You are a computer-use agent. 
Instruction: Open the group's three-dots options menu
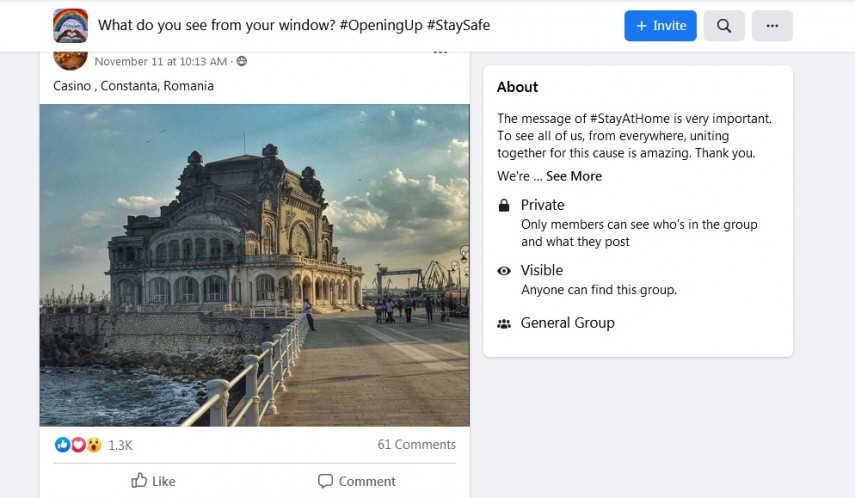point(772,26)
